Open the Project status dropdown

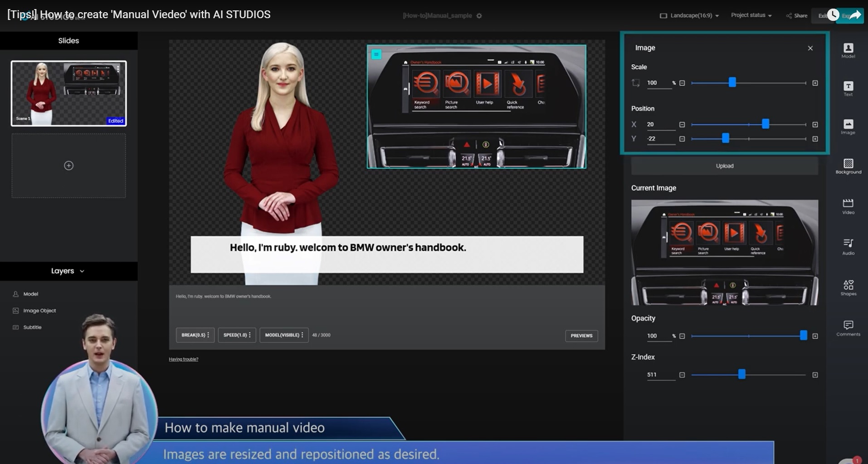[751, 15]
